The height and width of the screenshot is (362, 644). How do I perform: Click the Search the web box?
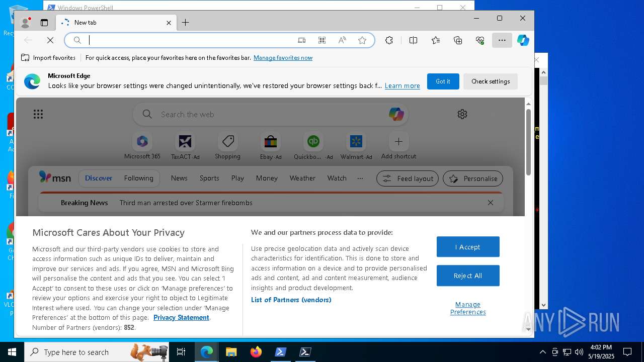point(270,115)
